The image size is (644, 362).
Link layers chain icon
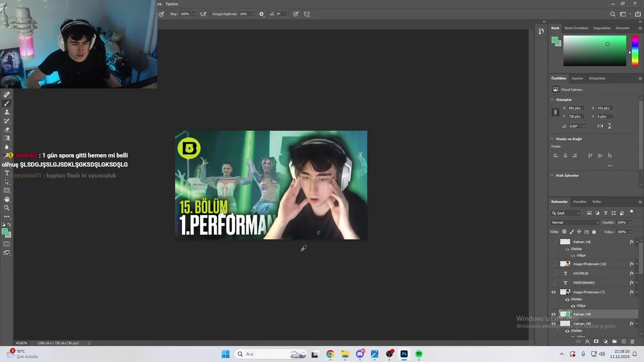click(578, 342)
